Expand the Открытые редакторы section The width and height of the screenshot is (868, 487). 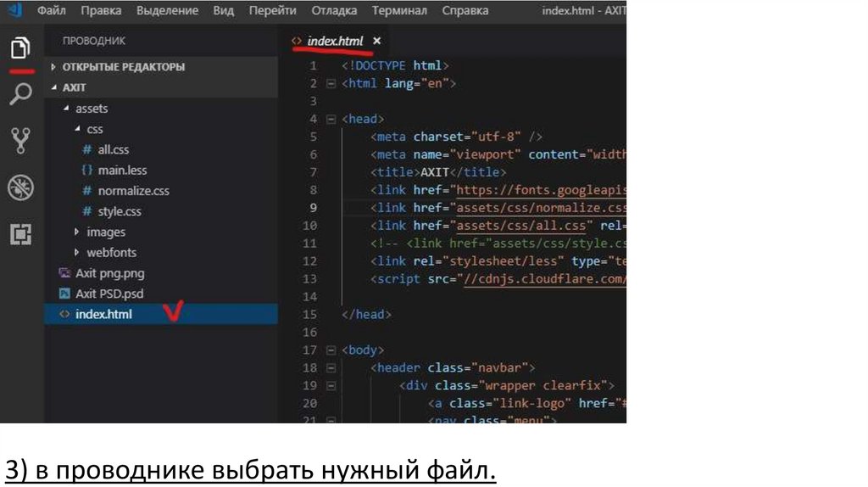tap(123, 67)
